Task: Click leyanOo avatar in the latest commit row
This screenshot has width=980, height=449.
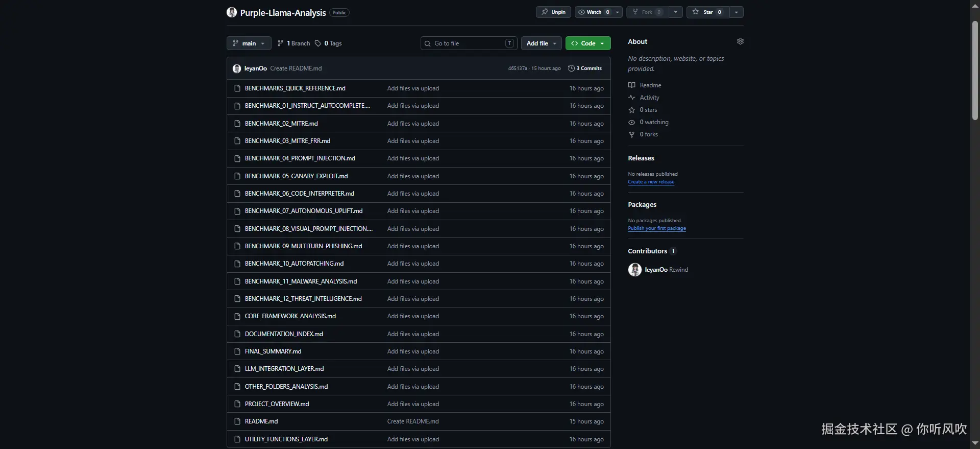Action: [237, 68]
